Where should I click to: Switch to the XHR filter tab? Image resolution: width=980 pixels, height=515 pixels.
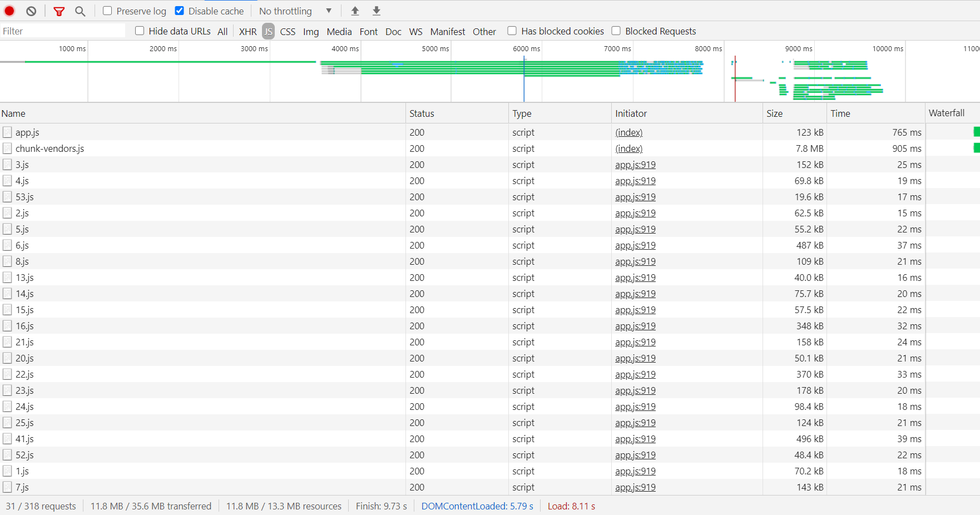[x=247, y=31]
